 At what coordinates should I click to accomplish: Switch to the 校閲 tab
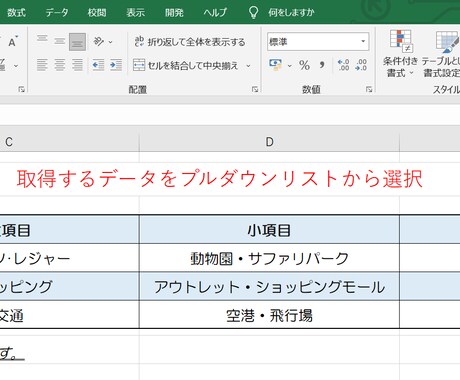97,13
